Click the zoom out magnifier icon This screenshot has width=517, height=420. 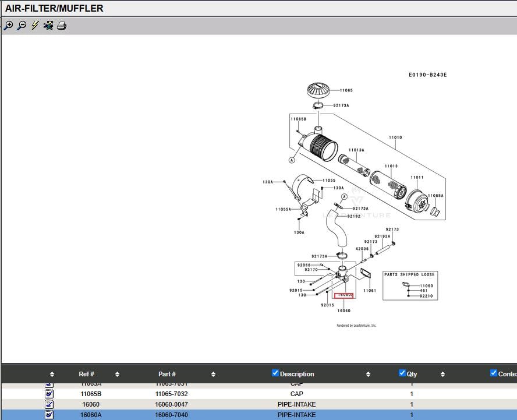22,26
